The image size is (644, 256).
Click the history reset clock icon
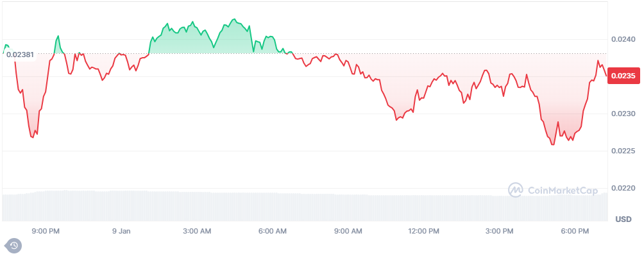tap(13, 245)
